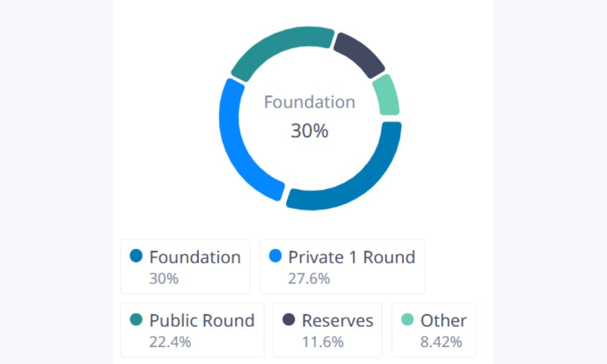Click the Reserves legend color dot
607x364 pixels.
pos(289,320)
